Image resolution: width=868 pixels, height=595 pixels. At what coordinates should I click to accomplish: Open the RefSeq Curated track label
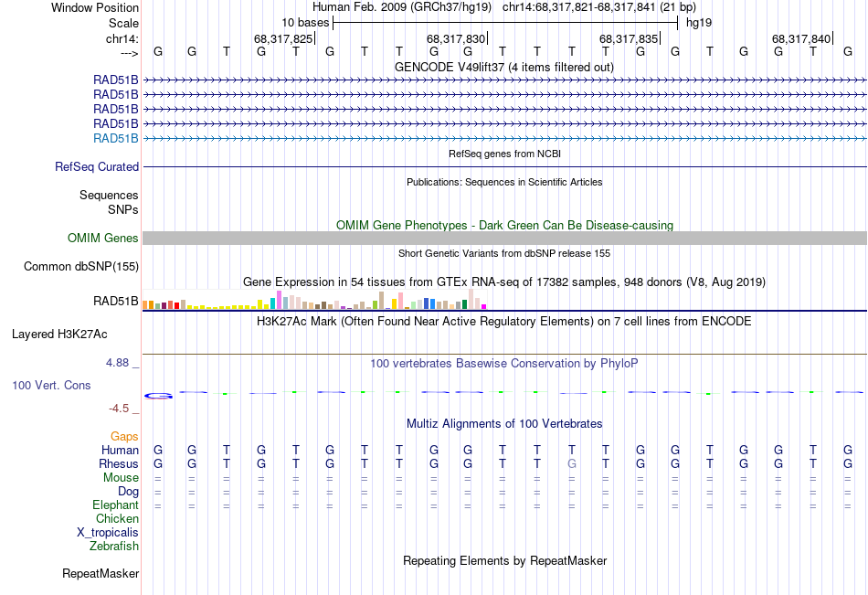coord(97,166)
